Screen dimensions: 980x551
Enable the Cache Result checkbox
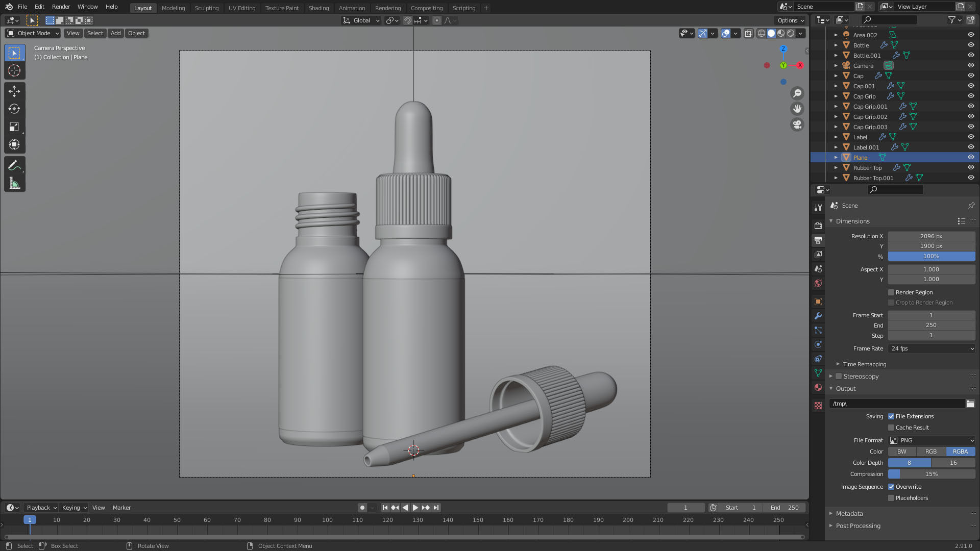point(891,428)
